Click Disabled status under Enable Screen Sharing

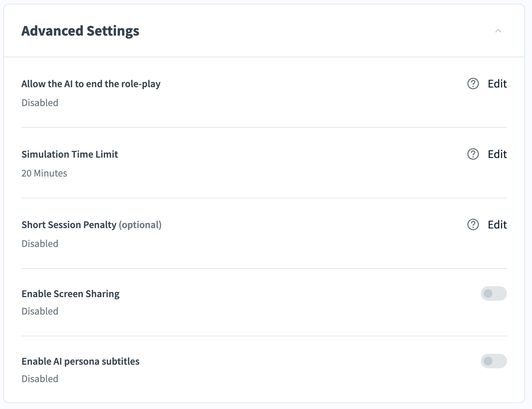click(x=40, y=311)
